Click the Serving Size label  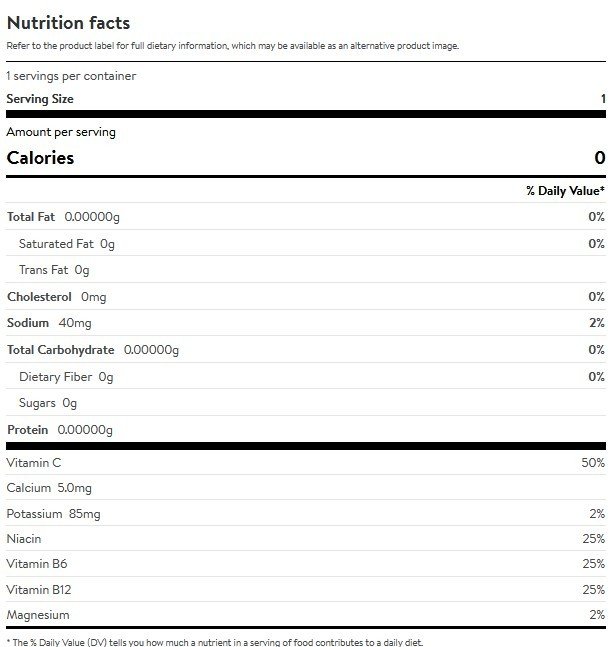40,99
